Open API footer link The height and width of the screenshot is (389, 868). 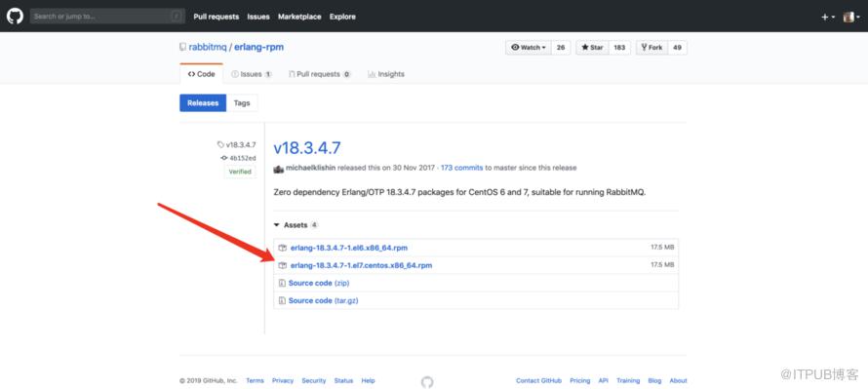pyautogui.click(x=604, y=380)
